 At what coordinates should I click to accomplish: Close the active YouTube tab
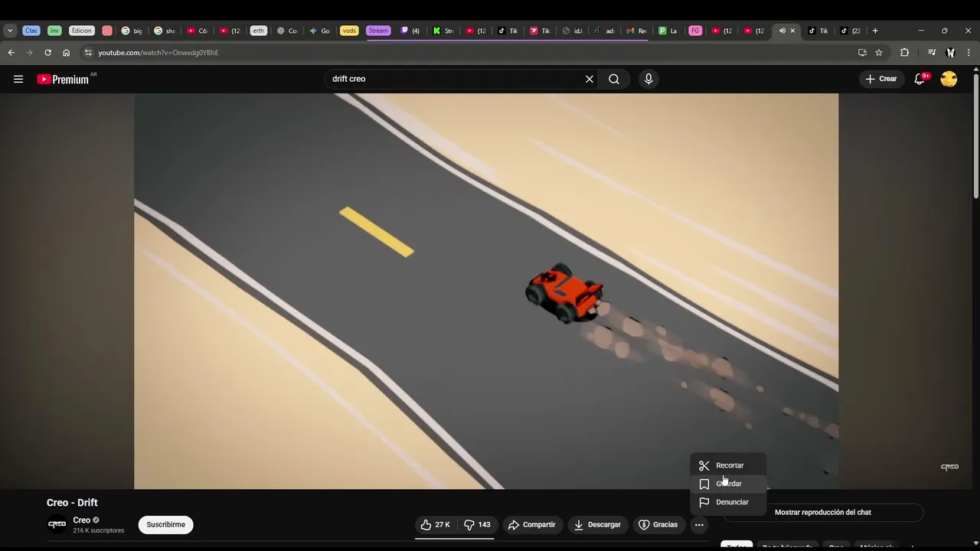792,31
